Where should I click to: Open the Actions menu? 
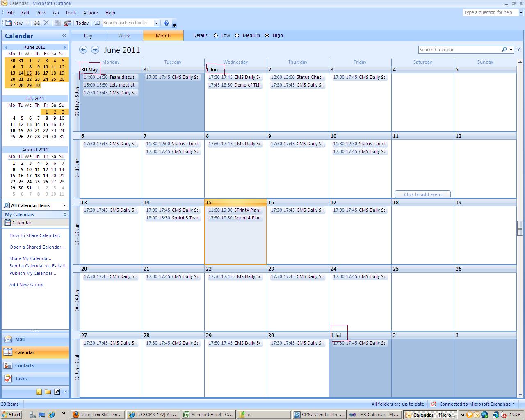tap(91, 13)
